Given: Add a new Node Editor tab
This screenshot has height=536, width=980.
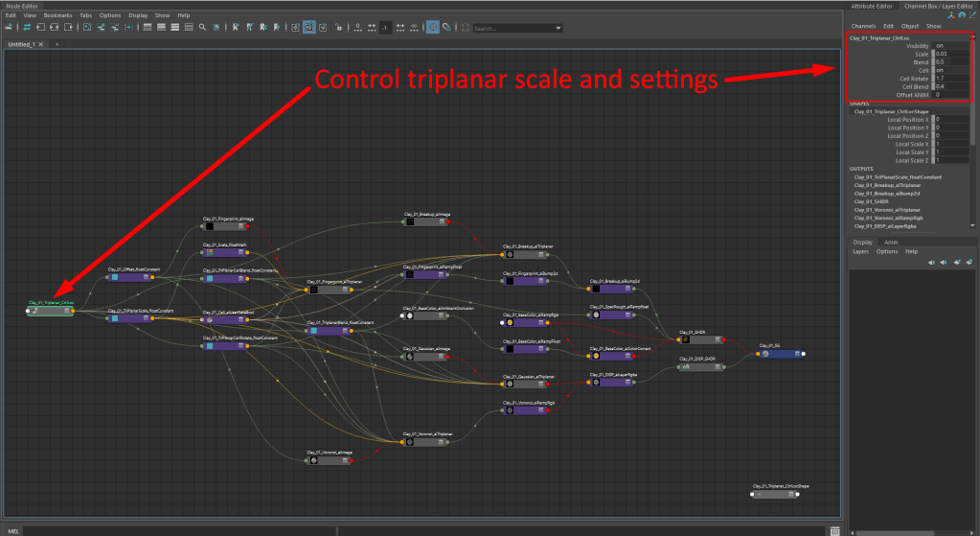Looking at the screenshot, I should coord(57,44).
